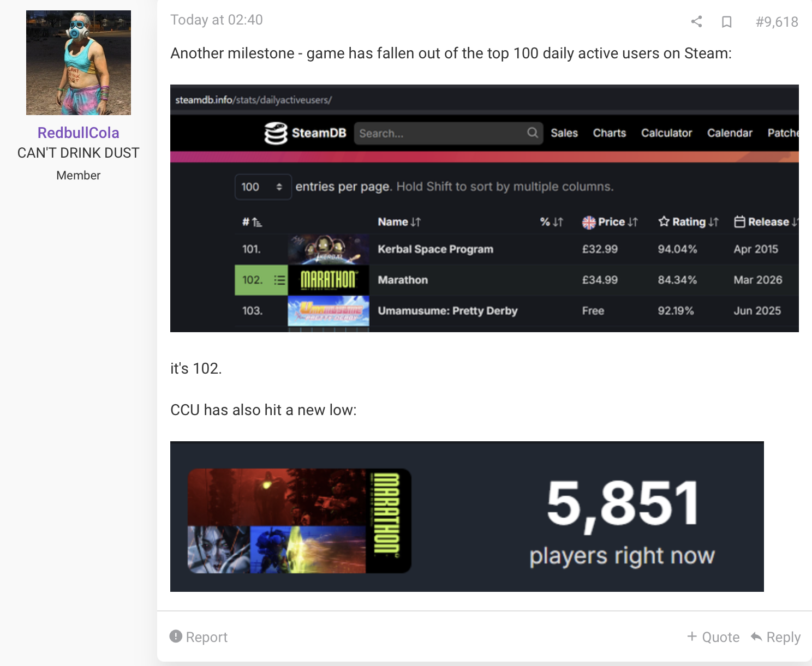Open the Calendar menu in SteamDB

tap(730, 133)
